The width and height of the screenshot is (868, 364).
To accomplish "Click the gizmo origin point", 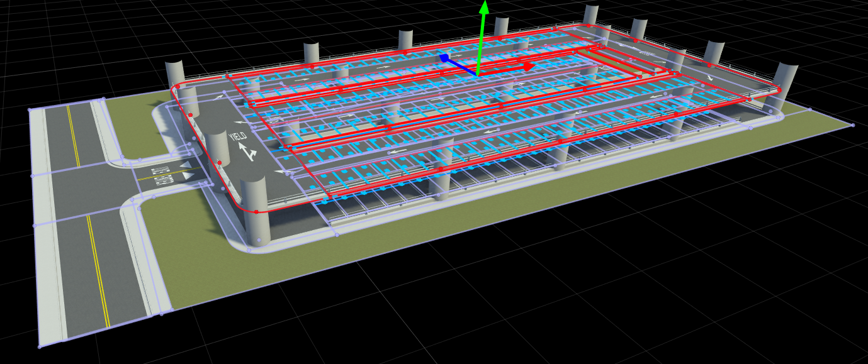I will [478, 75].
